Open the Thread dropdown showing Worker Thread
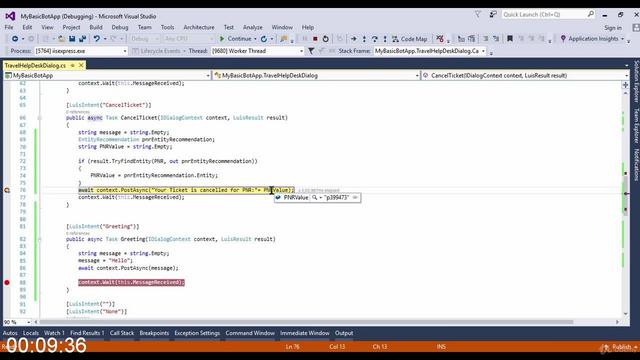 pyautogui.click(x=301, y=51)
